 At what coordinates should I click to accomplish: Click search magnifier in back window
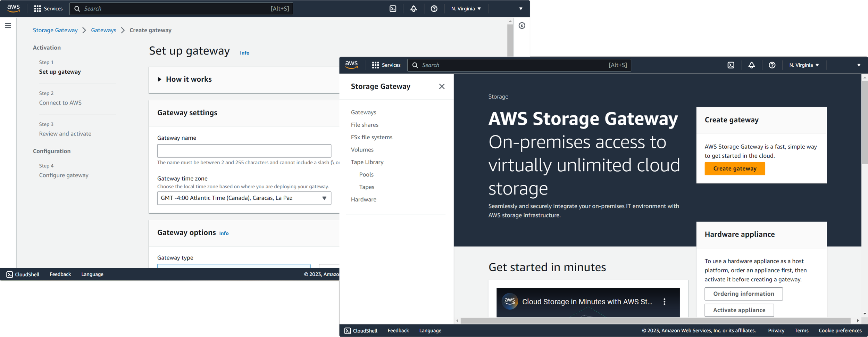[x=77, y=9]
